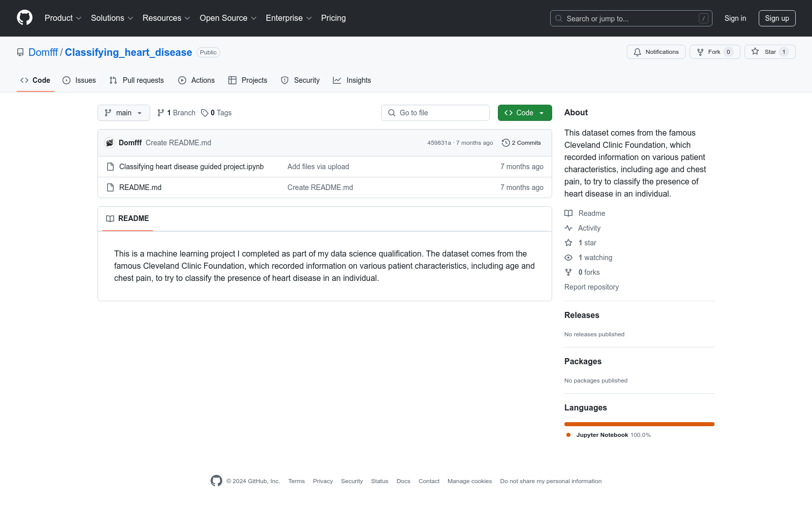Click the GitHub logo in the header
Image resolution: width=812 pixels, height=508 pixels.
pyautogui.click(x=24, y=18)
